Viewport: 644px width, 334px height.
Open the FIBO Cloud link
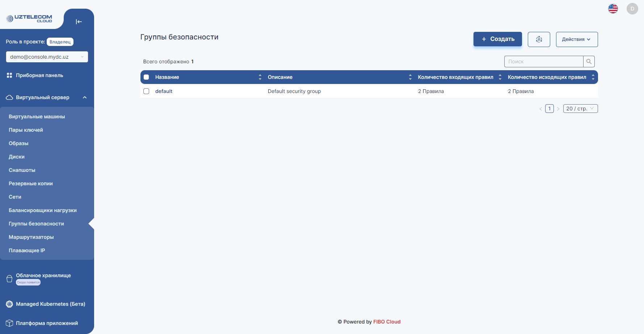[x=387, y=322]
